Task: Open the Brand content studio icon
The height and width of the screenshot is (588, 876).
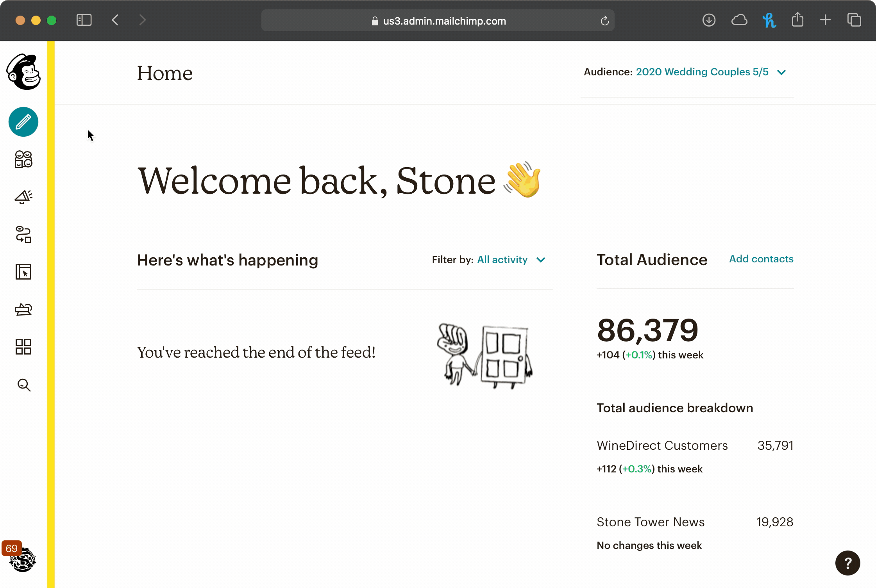Action: point(23,309)
